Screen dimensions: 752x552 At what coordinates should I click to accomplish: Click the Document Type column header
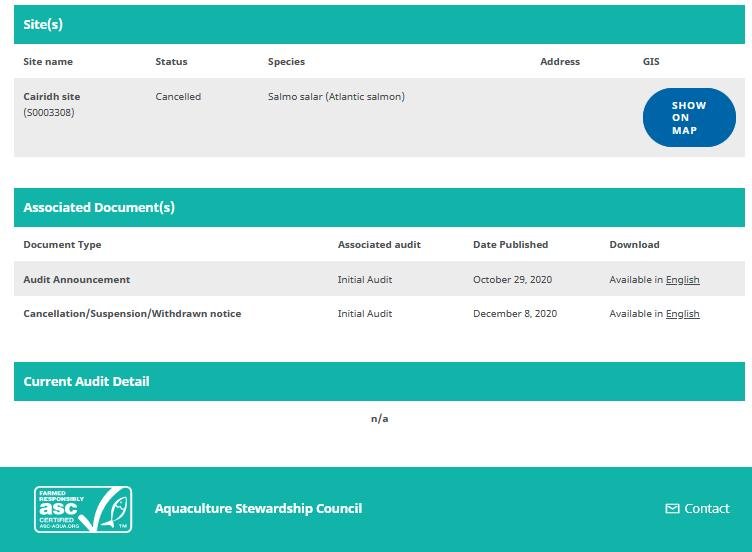62,245
